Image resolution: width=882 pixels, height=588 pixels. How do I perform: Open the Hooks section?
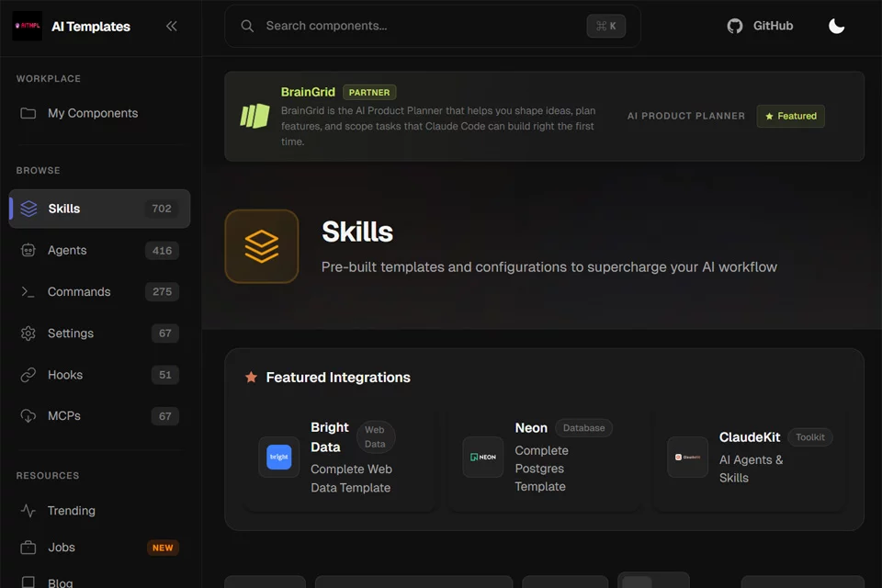tap(99, 375)
